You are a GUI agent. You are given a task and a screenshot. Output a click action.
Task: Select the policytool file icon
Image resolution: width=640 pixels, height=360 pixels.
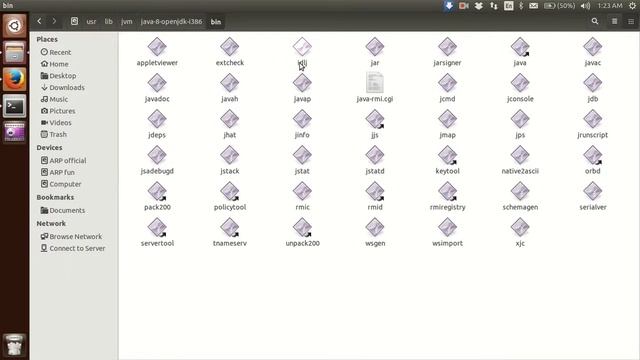point(229,191)
